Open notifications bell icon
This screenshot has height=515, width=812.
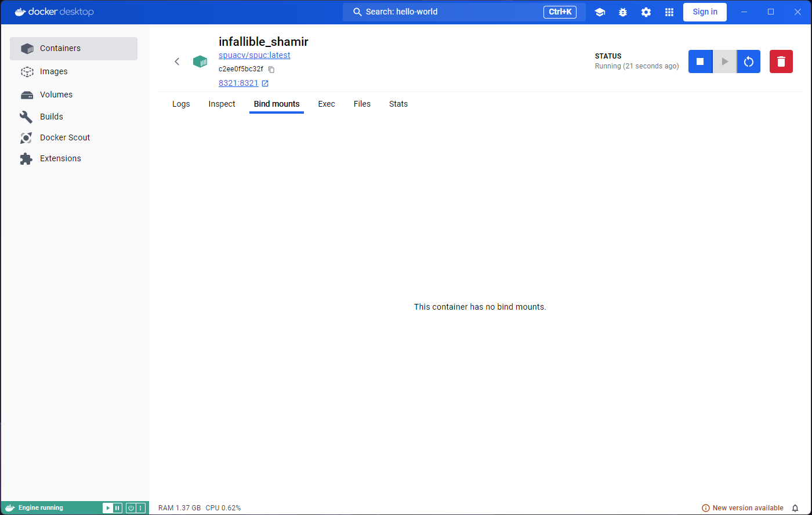(x=795, y=508)
